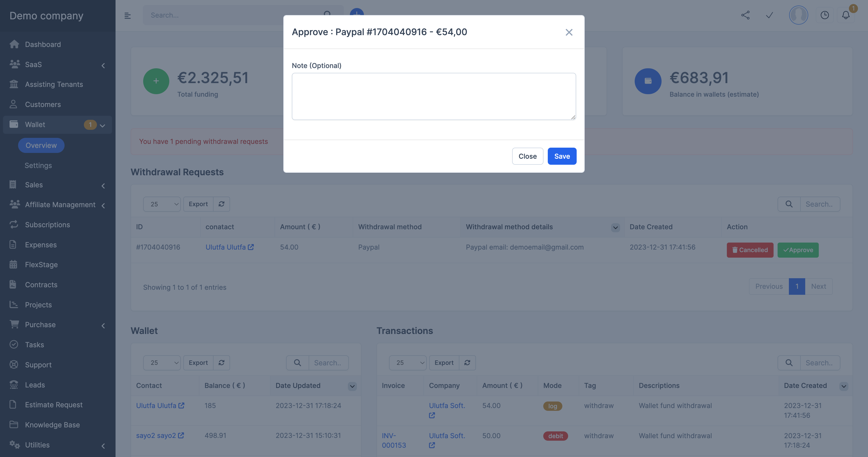The width and height of the screenshot is (868, 457).
Task: Refresh the Withdrawal Requests table
Action: point(221,204)
